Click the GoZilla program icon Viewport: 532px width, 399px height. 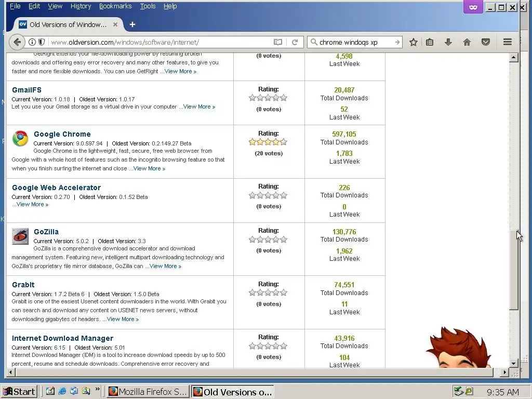[x=20, y=236]
